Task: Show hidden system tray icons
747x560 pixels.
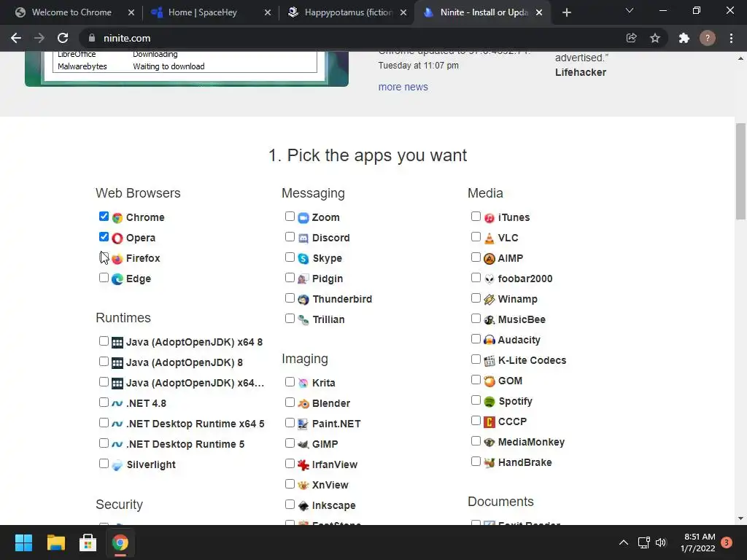Action: point(623,542)
